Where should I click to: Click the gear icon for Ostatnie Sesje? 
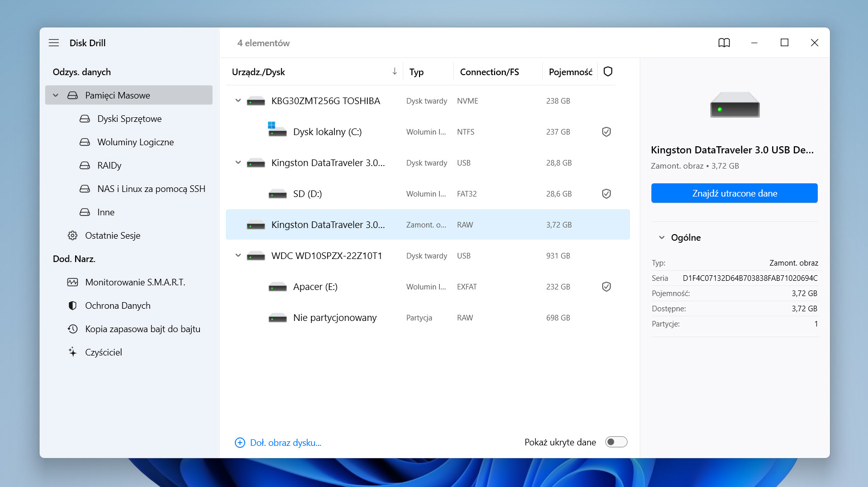(73, 236)
